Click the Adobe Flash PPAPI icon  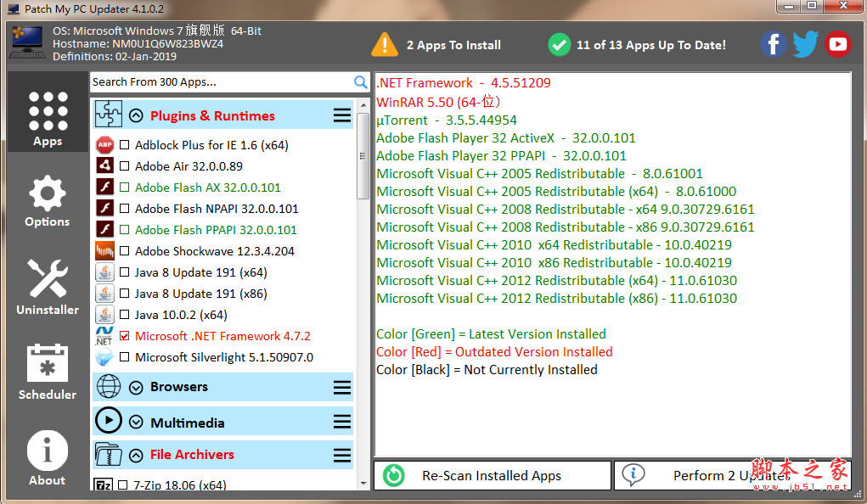(104, 229)
